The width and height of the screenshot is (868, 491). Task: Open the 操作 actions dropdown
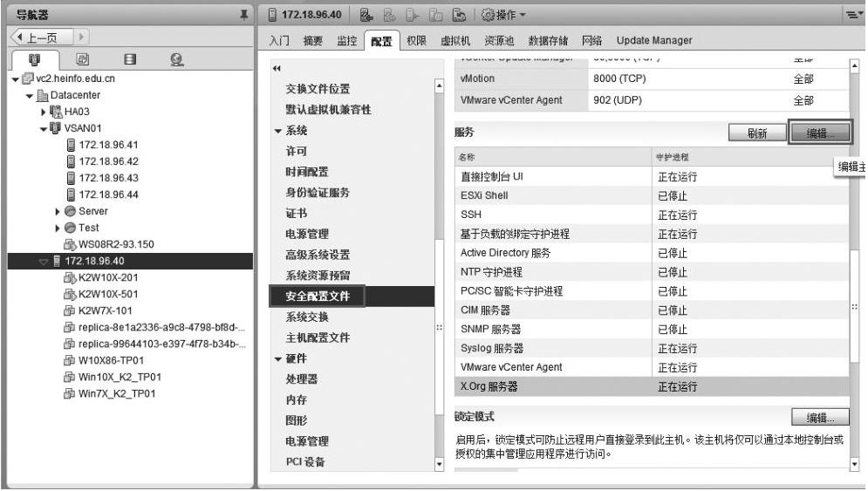[x=503, y=15]
